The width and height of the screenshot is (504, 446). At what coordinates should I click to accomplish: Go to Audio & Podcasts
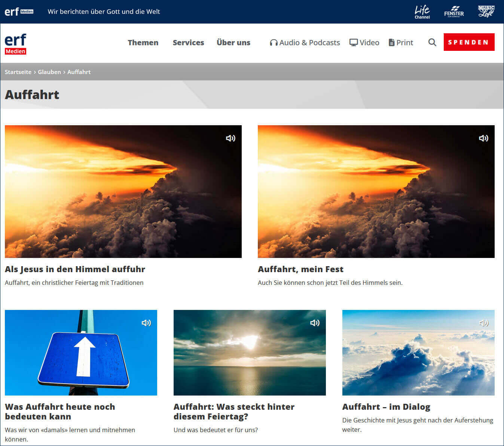click(305, 43)
